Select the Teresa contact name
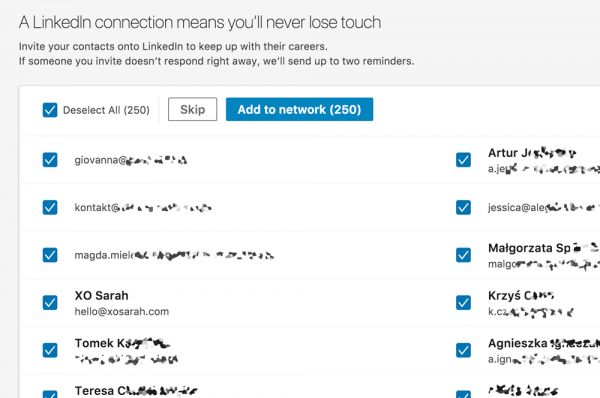Image resolution: width=600 pixels, height=398 pixels. (x=136, y=391)
